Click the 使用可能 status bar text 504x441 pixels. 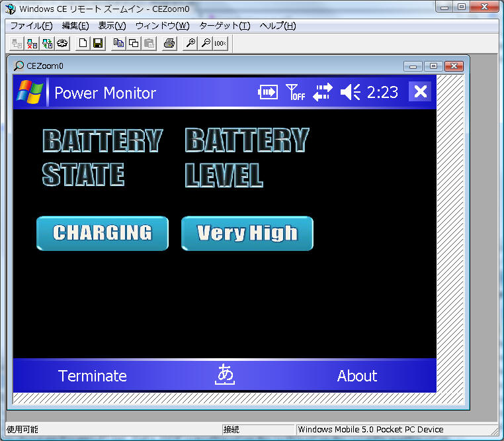pos(22,429)
